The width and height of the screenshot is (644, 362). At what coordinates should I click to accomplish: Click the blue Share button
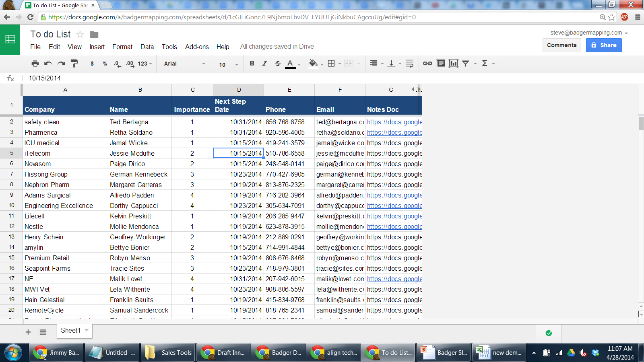[x=604, y=45]
